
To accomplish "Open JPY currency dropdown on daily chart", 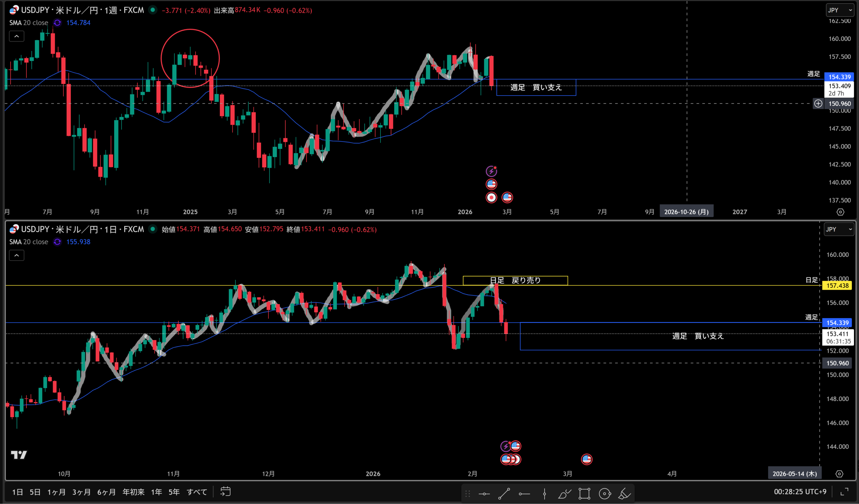I will point(839,229).
